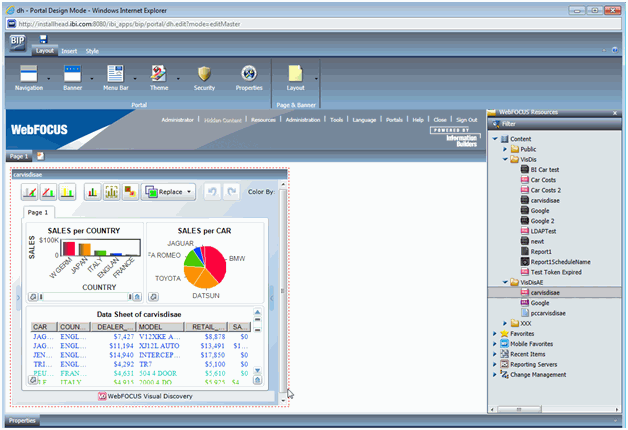This screenshot has width=628, height=430.
Task: Switch to the Insert ribbon tab
Action: 69,51
